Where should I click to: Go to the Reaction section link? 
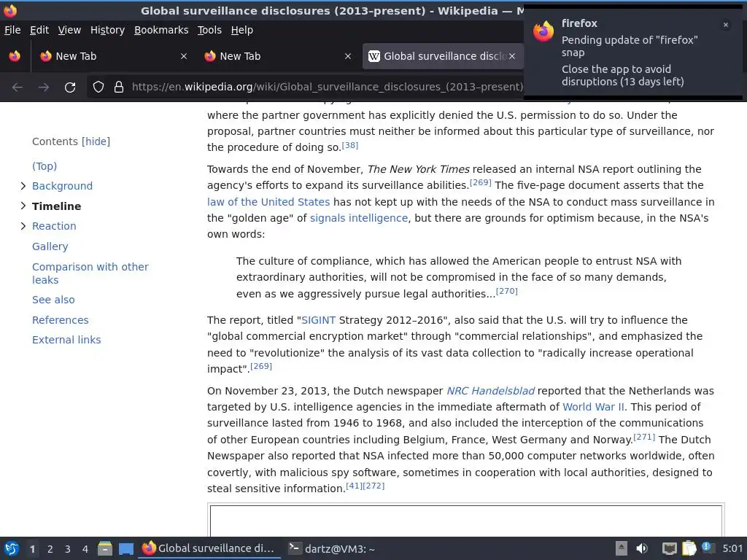(54, 226)
